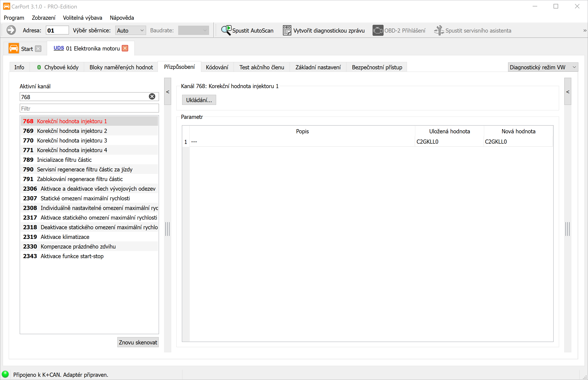Show the toolbar overflow chevron
Screen dimensions: 588x380
[x=585, y=30]
